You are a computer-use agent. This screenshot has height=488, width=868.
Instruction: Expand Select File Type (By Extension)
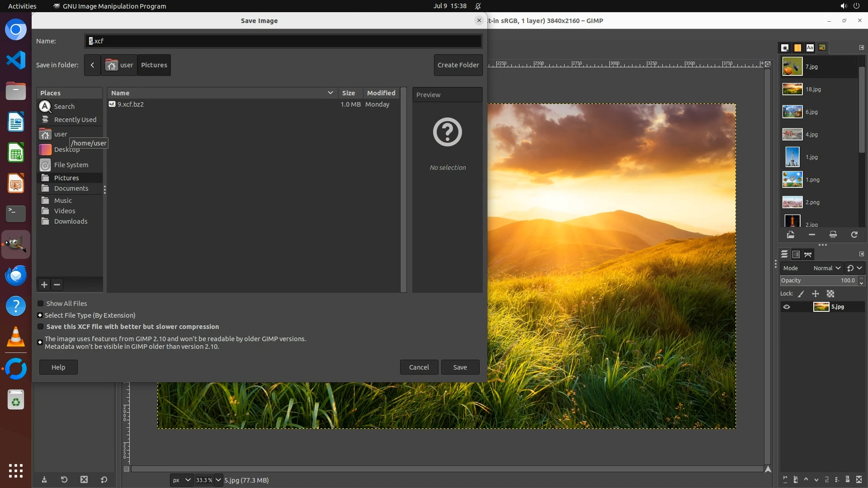[40, 315]
